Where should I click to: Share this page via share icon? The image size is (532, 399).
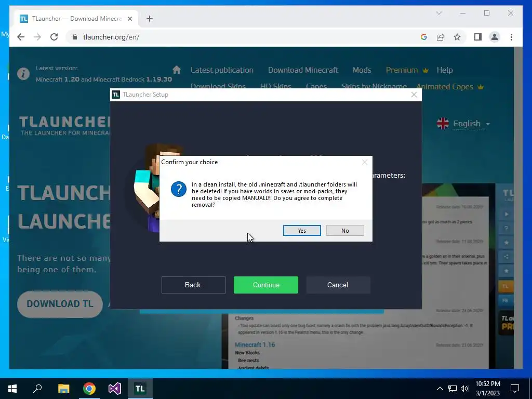coord(441,37)
